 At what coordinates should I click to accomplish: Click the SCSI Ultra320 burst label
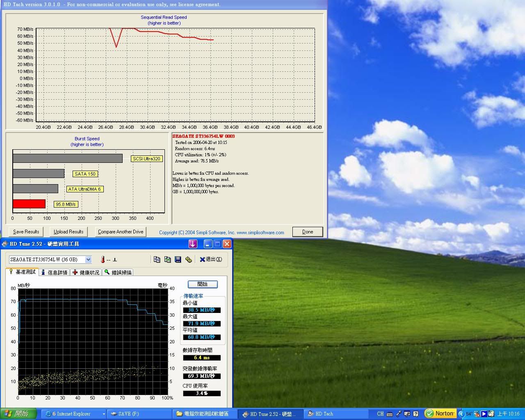click(147, 159)
